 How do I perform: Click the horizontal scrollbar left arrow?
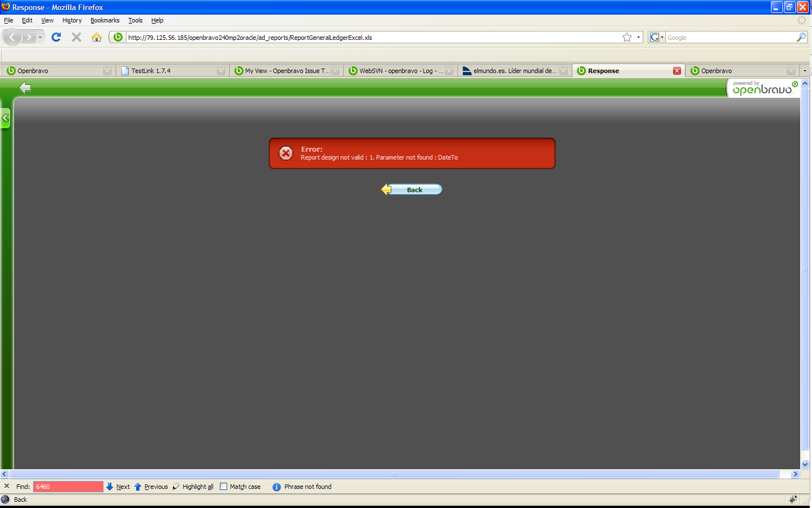tap(4, 474)
